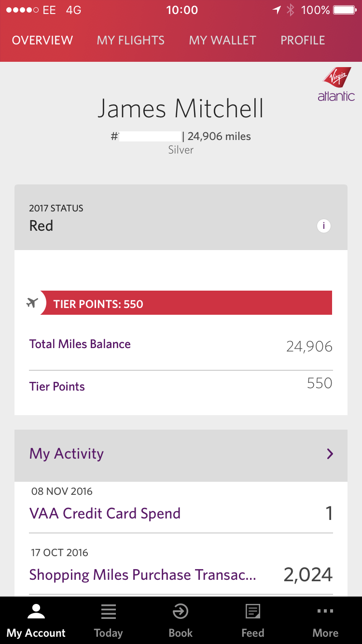Switch to the My Wallet tab
This screenshot has width=362, height=644.
click(x=223, y=41)
